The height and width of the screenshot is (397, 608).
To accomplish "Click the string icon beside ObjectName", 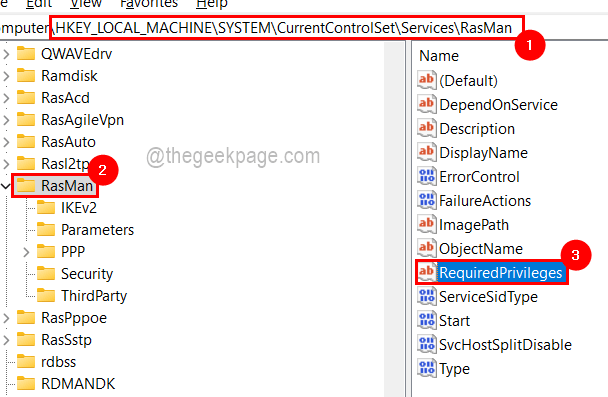I will point(427,249).
